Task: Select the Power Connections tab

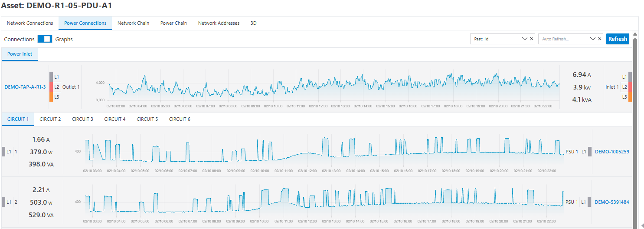Action: pos(85,23)
